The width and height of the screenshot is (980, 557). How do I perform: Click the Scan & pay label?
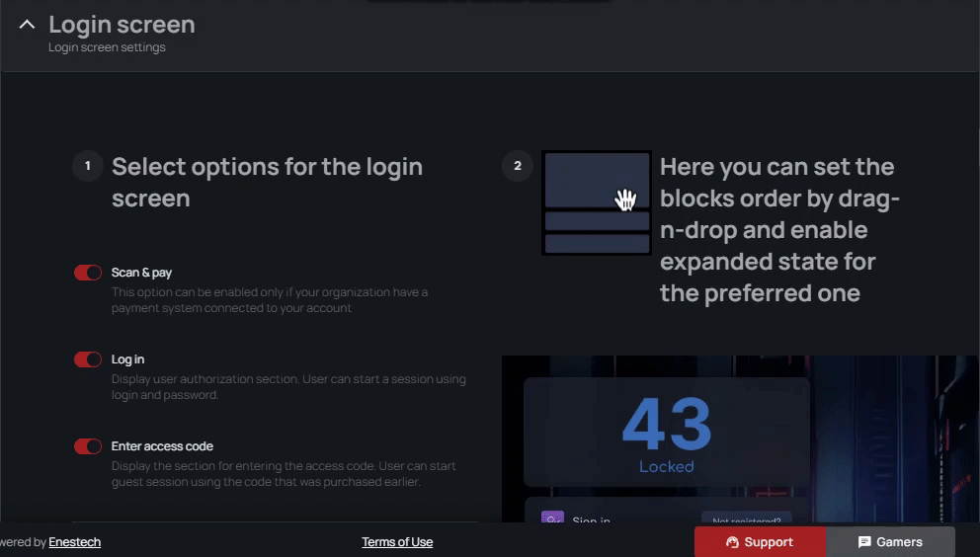(x=142, y=273)
